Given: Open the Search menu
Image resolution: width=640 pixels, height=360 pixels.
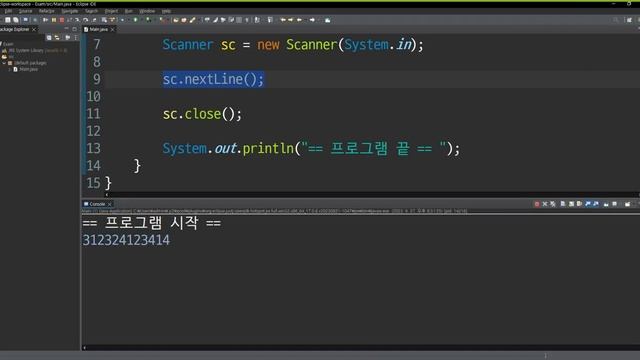Looking at the screenshot, I should point(91,11).
